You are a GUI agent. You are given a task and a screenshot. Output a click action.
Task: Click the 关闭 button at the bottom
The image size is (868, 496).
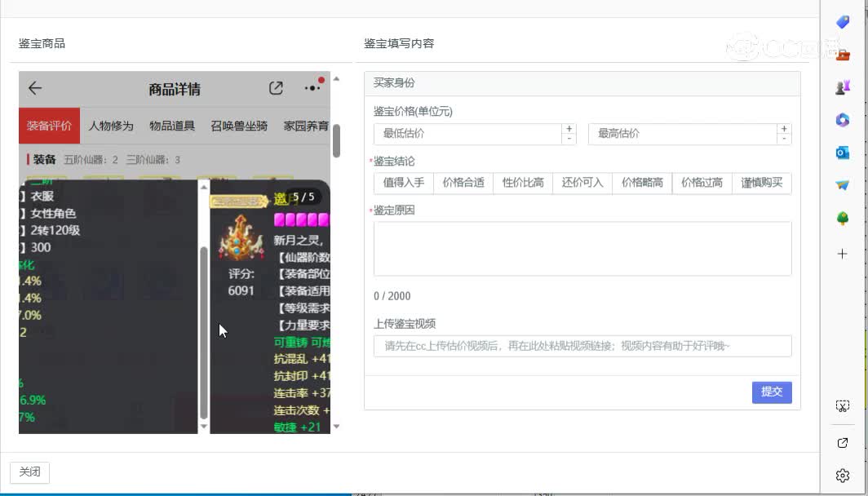[x=29, y=472]
